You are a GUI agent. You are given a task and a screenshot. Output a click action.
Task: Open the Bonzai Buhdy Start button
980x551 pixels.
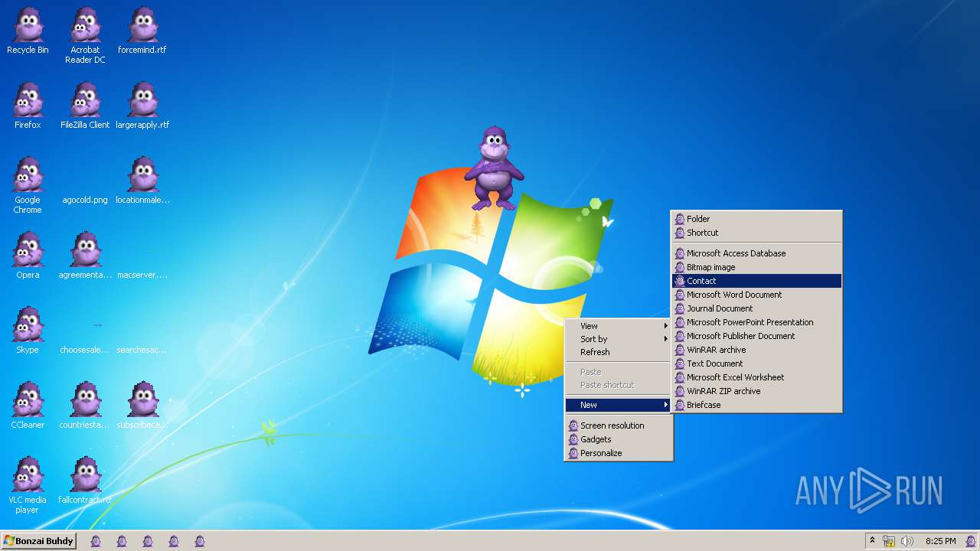click(38, 541)
